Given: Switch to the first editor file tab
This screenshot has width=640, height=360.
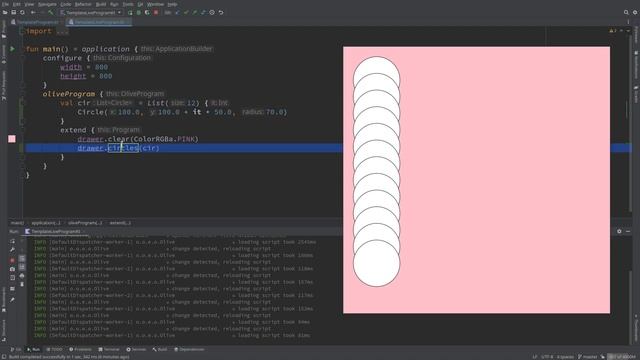Looking at the screenshot, I should point(36,22).
